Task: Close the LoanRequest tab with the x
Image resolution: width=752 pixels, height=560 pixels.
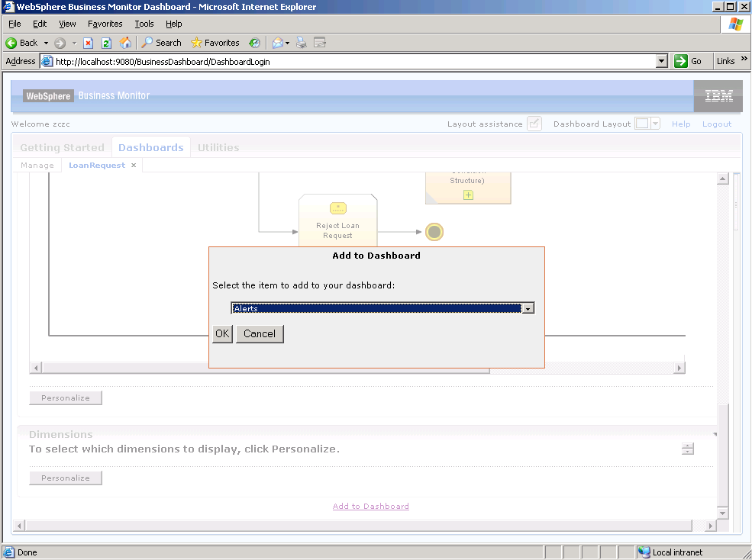Action: 134,165
